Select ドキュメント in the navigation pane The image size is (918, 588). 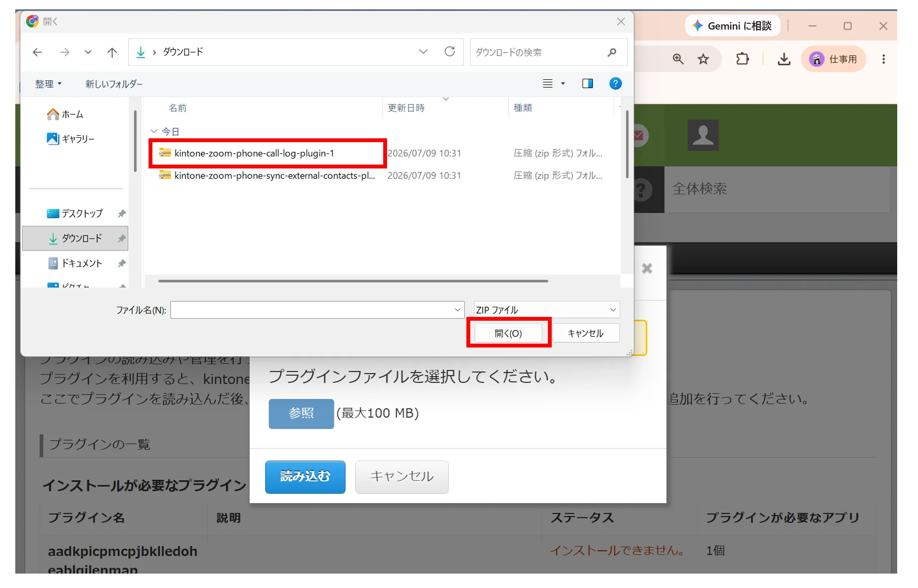(75, 263)
